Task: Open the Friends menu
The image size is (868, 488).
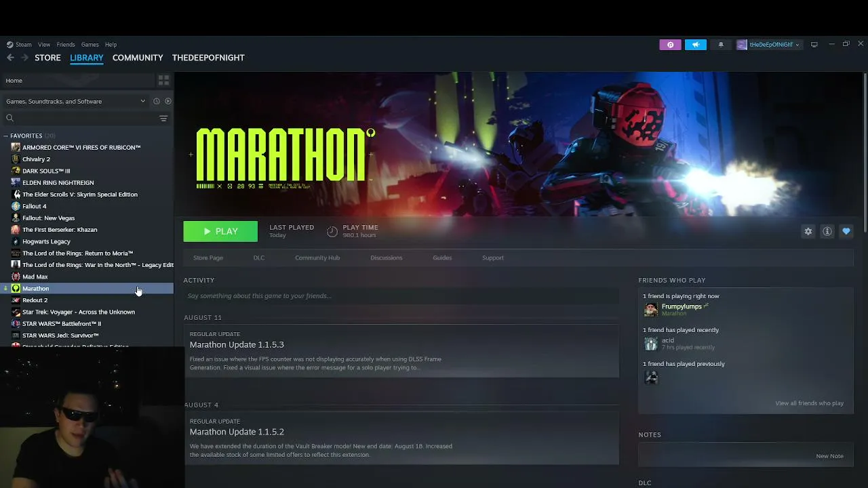Action: tap(66, 45)
